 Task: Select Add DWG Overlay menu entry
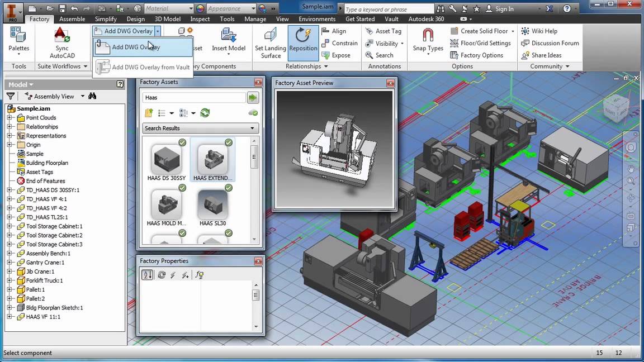pyautogui.click(x=143, y=47)
